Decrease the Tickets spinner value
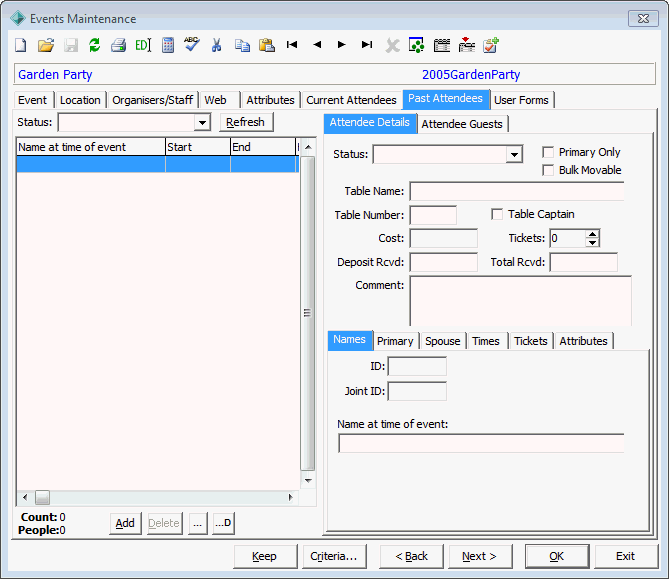Screen dimensions: 669x579 592,242
